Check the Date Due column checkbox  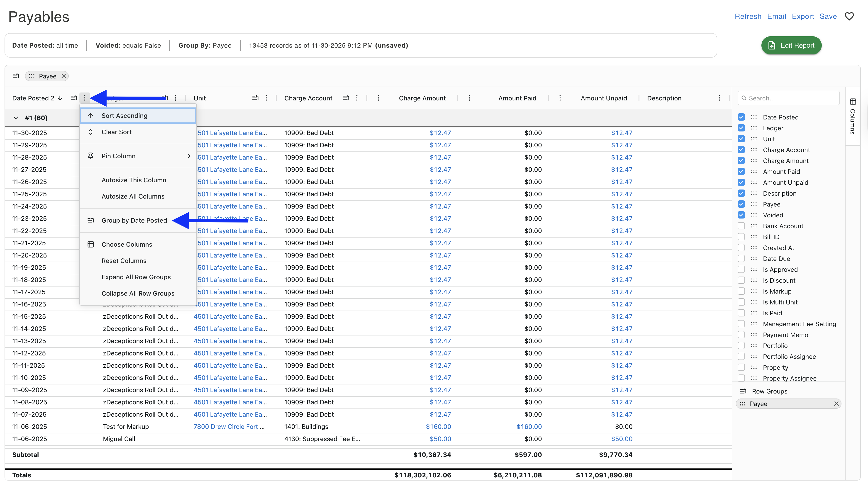point(741,259)
